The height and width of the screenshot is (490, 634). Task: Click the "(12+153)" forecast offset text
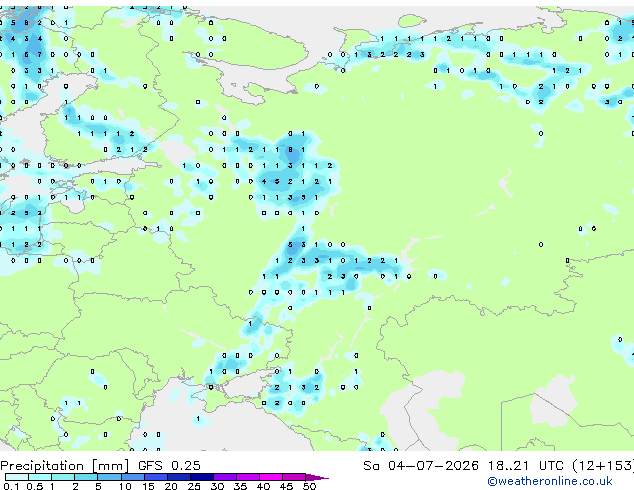[x=603, y=466]
